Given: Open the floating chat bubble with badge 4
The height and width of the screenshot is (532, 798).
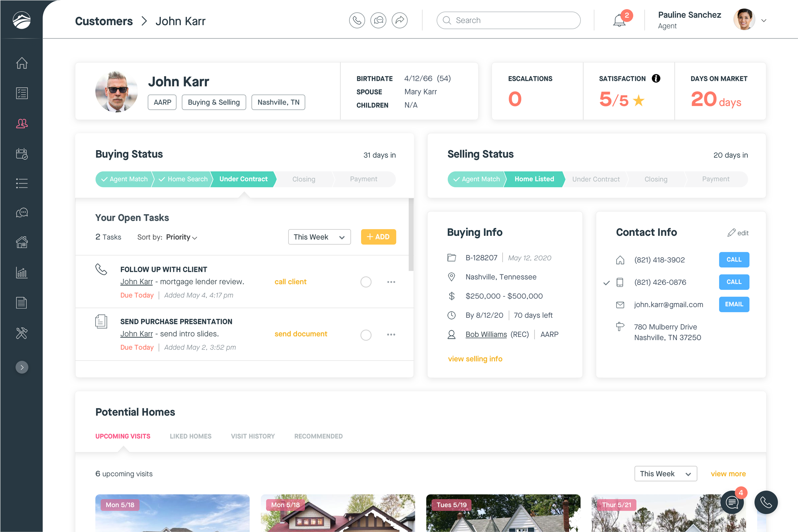Looking at the screenshot, I should (x=732, y=502).
